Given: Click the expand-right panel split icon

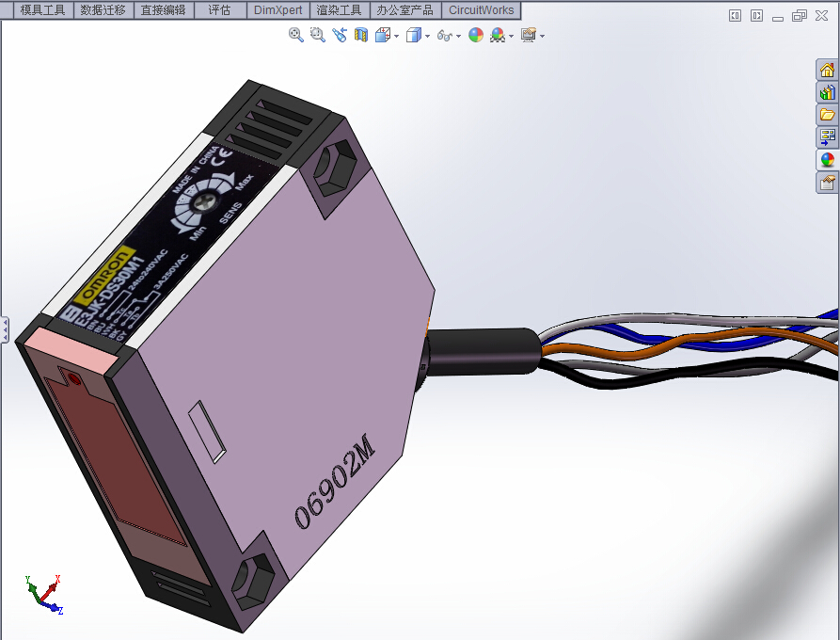Looking at the screenshot, I should [x=756, y=16].
